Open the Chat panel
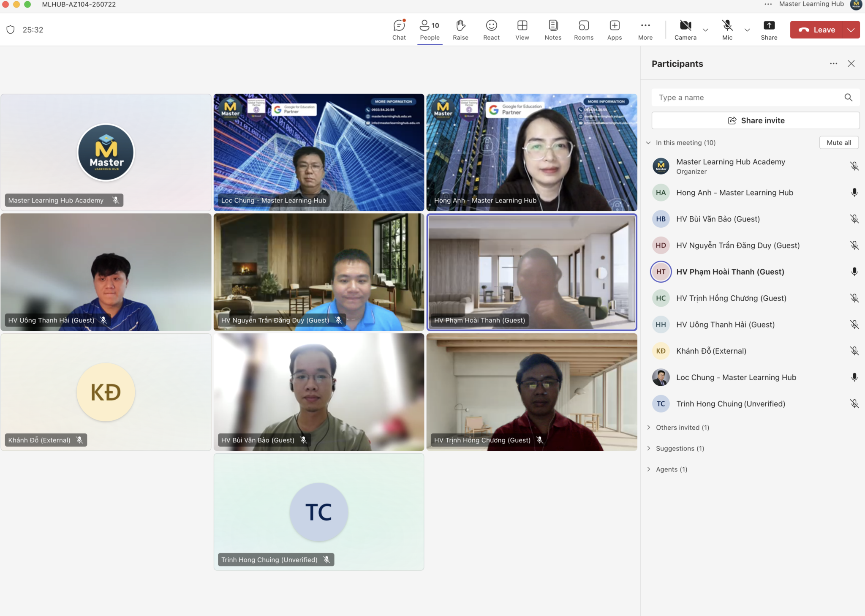 [x=398, y=29]
